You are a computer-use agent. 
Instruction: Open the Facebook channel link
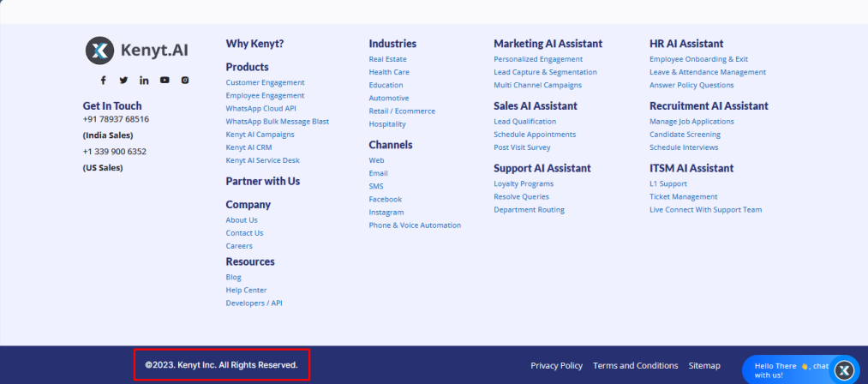(386, 200)
